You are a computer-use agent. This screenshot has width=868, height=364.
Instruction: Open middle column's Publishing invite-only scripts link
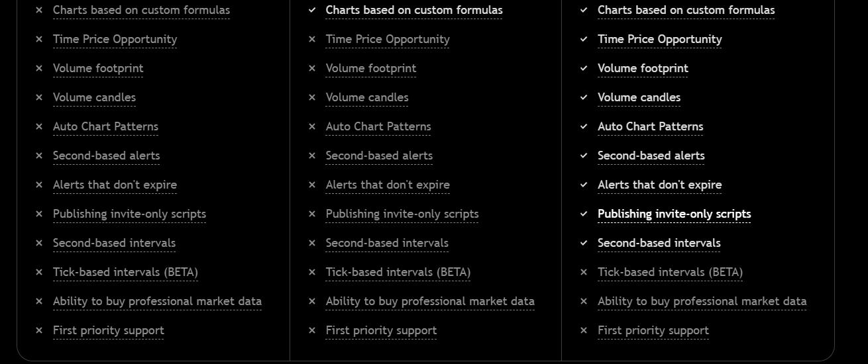(402, 214)
